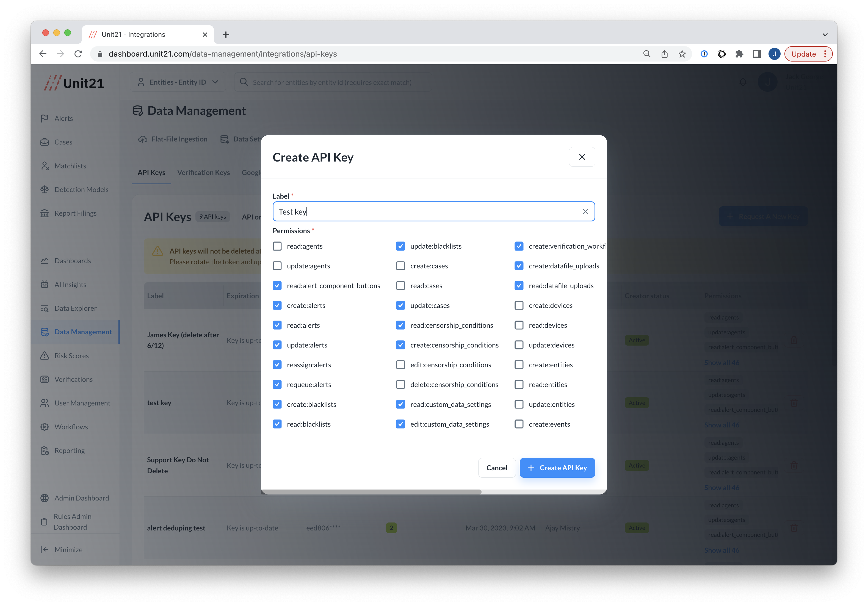Open Chrome Update menu button
Viewport: 868px width, 606px height.
tap(808, 54)
